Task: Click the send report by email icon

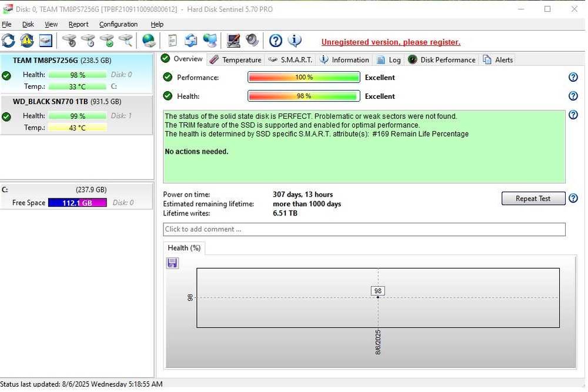Action: coord(191,41)
